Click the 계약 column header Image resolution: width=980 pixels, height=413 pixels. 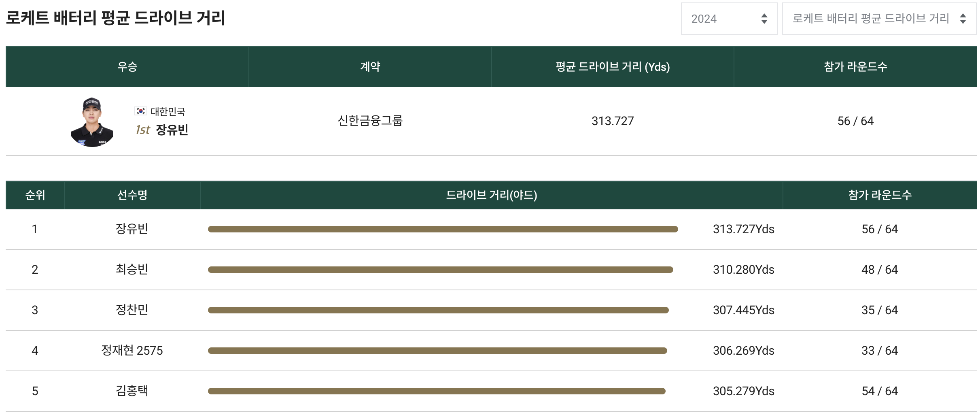pyautogui.click(x=368, y=67)
